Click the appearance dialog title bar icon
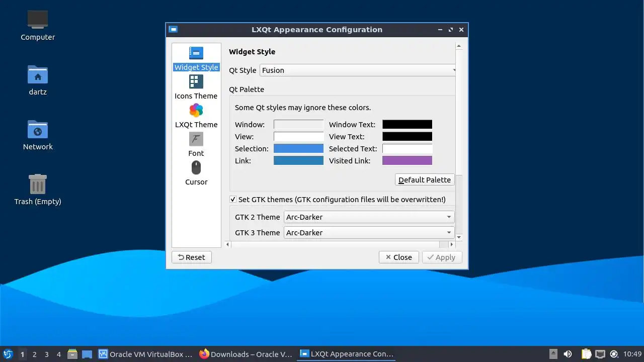Viewport: 644px width, 362px height. tap(173, 29)
